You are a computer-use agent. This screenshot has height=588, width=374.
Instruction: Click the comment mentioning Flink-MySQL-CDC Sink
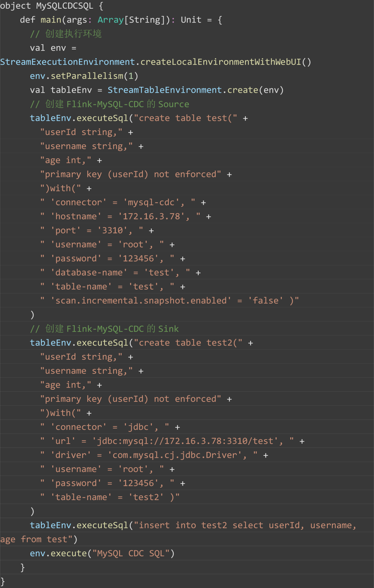[104, 329]
